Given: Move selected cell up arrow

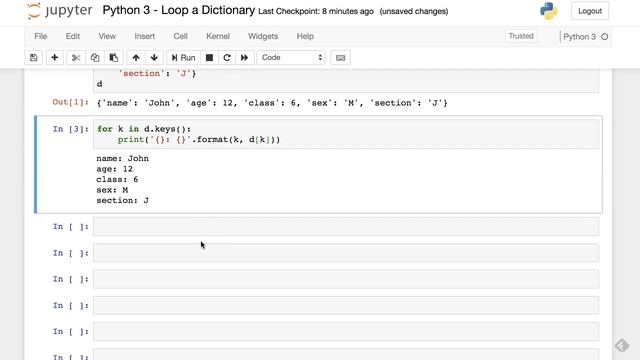Looking at the screenshot, I should [136, 58].
